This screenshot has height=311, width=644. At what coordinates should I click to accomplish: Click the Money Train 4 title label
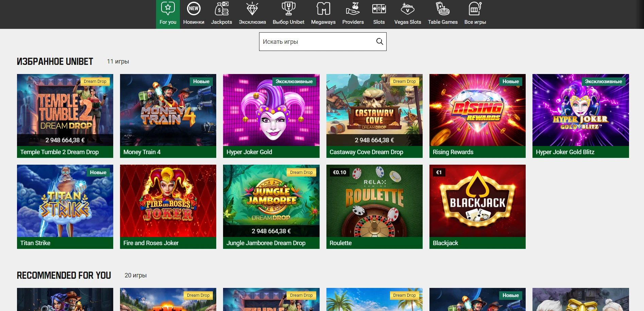coord(142,152)
